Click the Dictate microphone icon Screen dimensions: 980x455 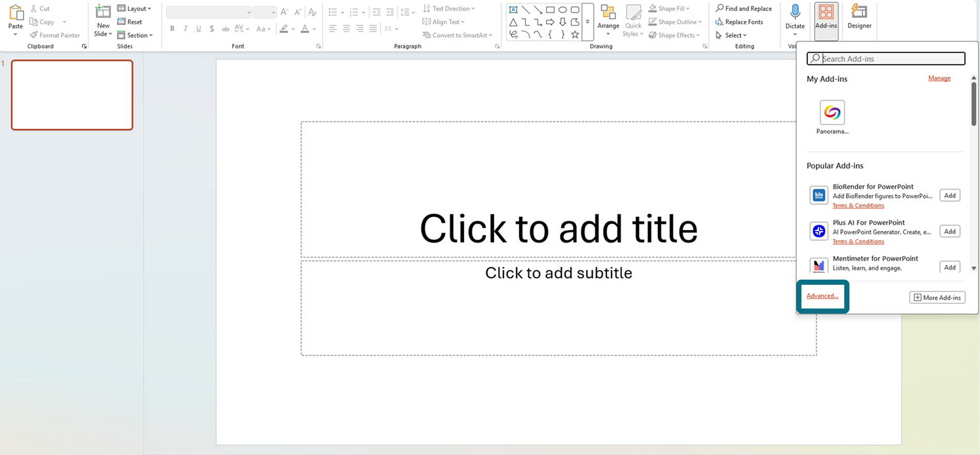tap(795, 11)
